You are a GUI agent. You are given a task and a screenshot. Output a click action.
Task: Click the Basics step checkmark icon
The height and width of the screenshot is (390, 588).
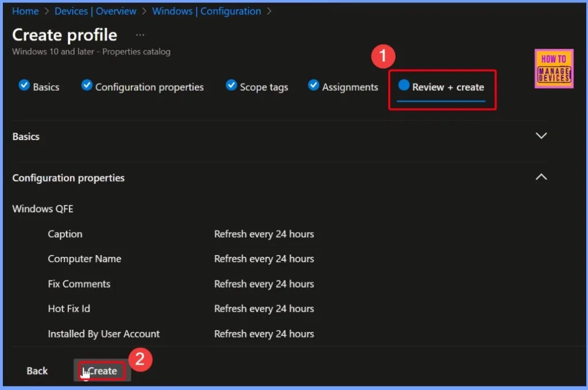(x=24, y=85)
